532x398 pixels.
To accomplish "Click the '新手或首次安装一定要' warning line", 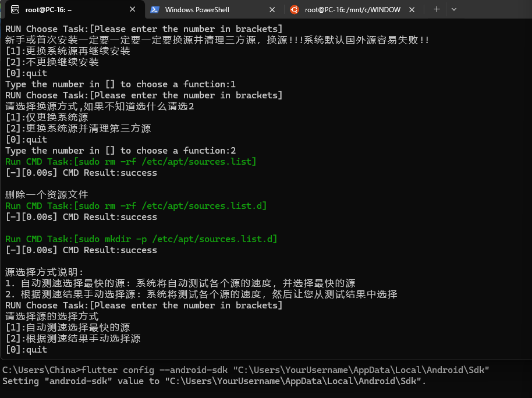I will coord(217,40).
